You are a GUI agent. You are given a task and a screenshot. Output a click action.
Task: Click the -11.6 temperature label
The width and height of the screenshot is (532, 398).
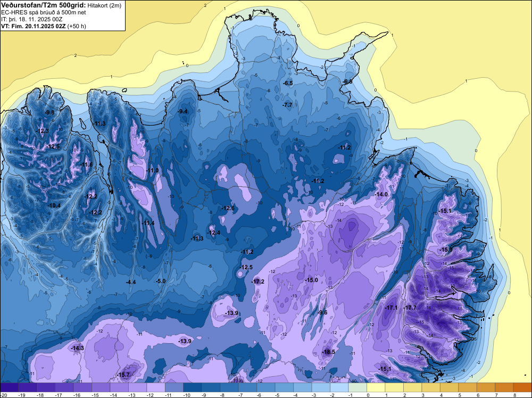coord(86,164)
